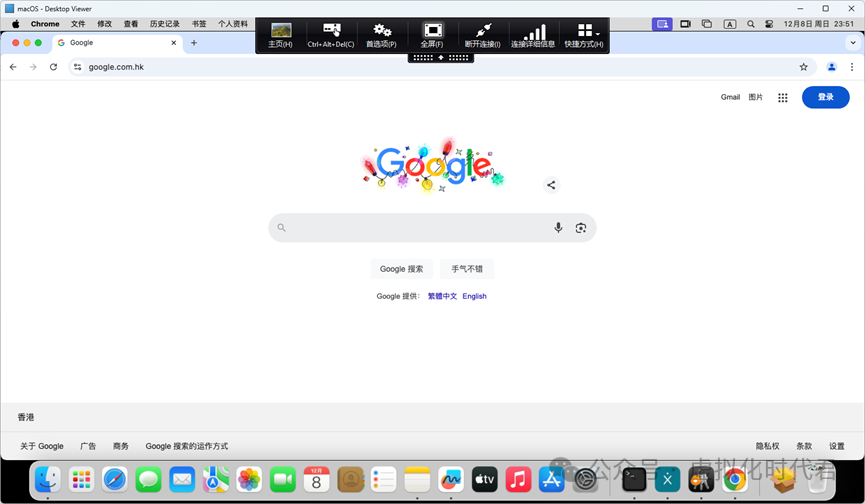This screenshot has height=504, width=865.
Task: Open Chrome three-dot menu
Action: 852,67
